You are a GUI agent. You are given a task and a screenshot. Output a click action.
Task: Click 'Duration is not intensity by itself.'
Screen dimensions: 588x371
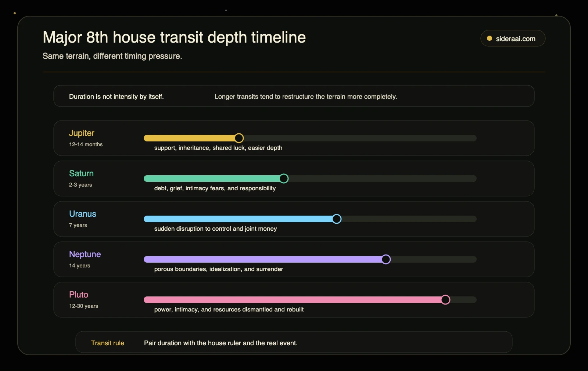coord(116,97)
